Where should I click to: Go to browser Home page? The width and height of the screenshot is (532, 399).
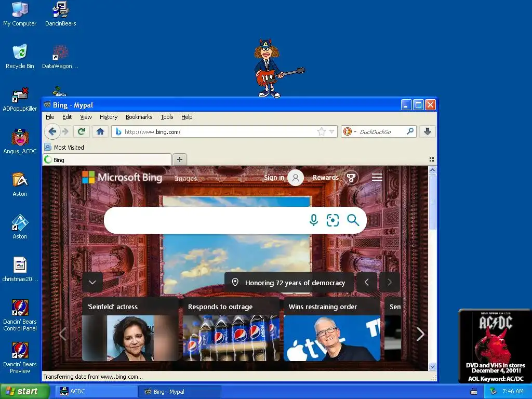point(100,131)
